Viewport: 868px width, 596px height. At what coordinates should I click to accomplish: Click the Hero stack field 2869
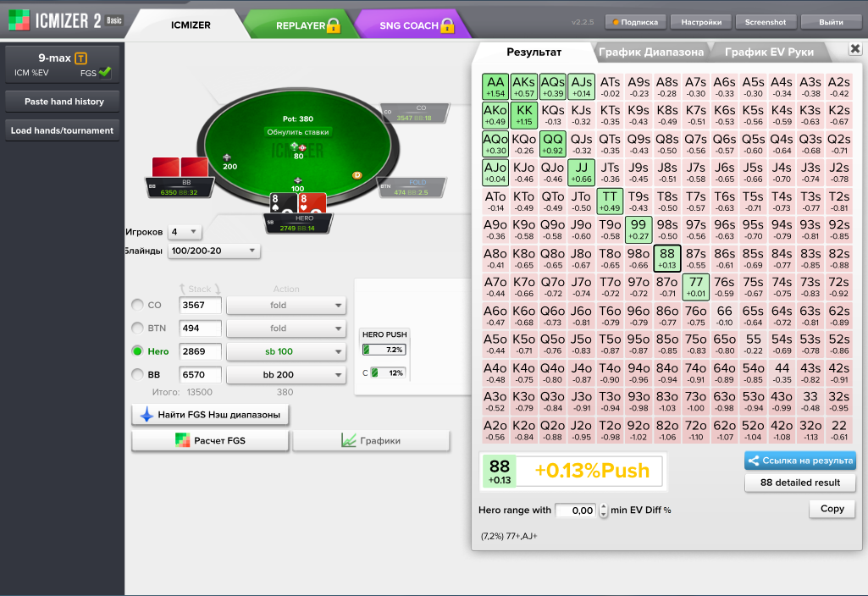200,352
